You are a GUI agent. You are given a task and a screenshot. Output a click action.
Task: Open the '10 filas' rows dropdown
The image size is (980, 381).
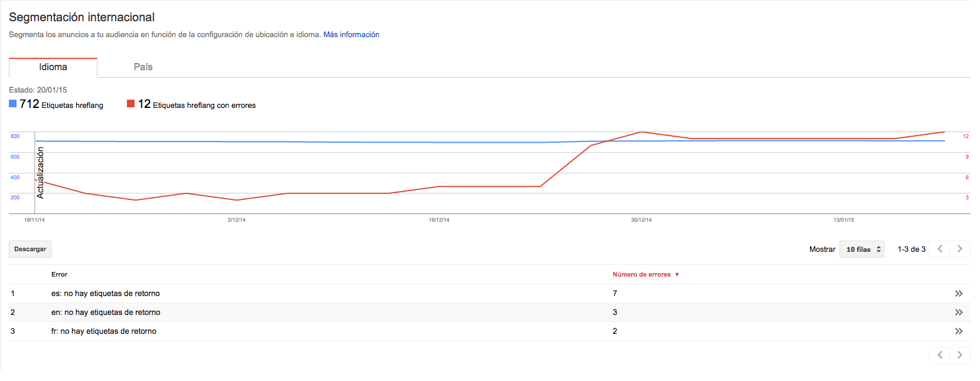[x=862, y=249]
